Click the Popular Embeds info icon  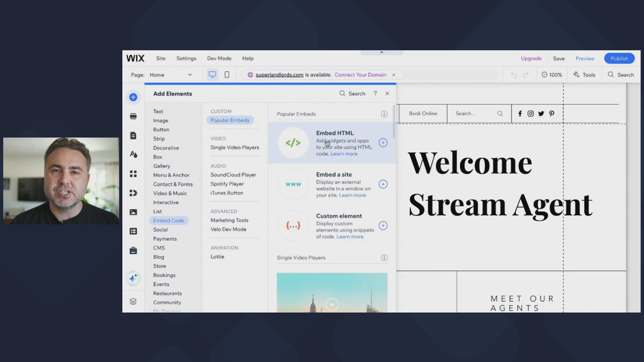384,114
